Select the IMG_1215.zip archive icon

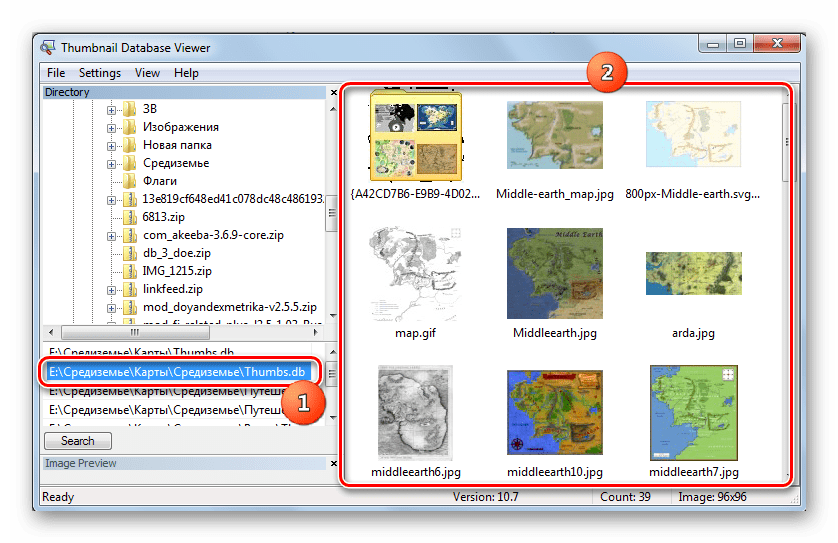[x=129, y=271]
